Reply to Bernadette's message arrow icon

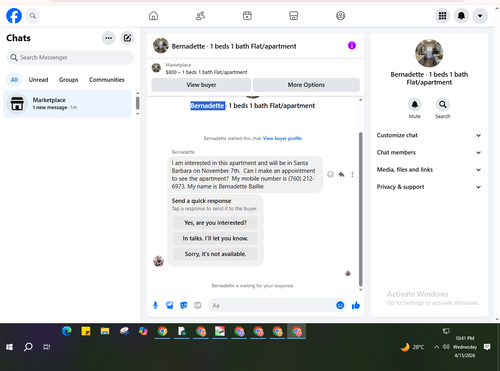coord(341,174)
